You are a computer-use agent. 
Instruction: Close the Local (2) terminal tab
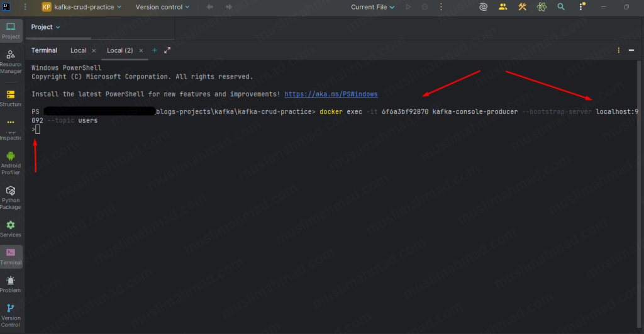click(x=141, y=50)
